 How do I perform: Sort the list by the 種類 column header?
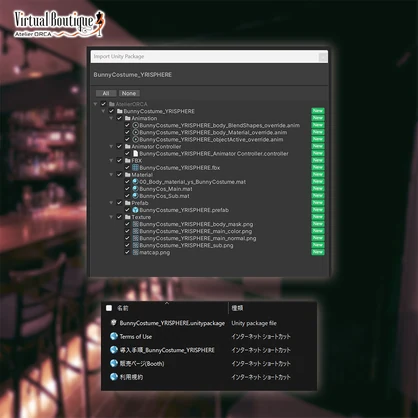click(237, 308)
